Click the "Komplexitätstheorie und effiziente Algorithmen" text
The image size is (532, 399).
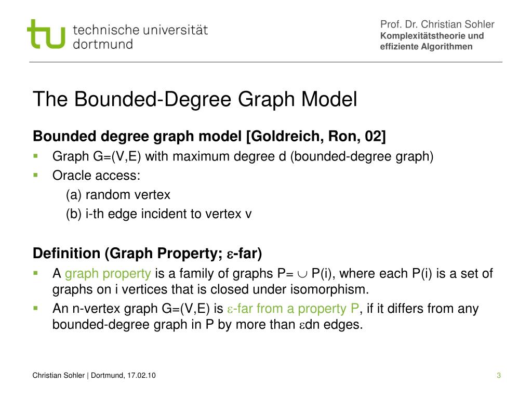tap(432, 41)
